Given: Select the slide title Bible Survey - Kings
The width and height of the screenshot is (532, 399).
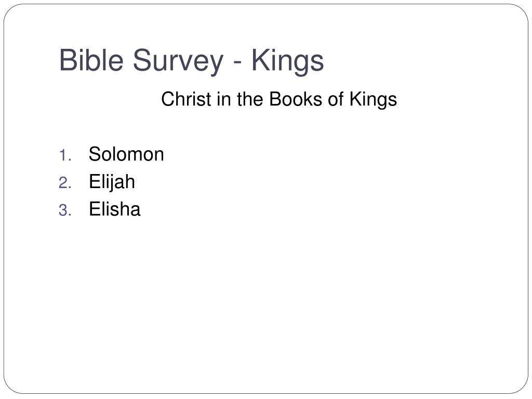Looking at the screenshot, I should [x=191, y=60].
